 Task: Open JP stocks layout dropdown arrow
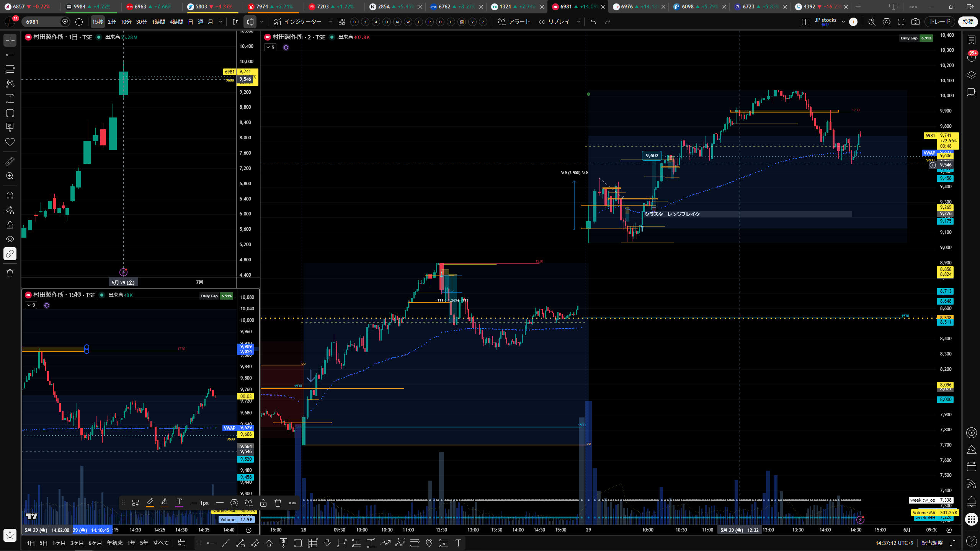pyautogui.click(x=843, y=22)
